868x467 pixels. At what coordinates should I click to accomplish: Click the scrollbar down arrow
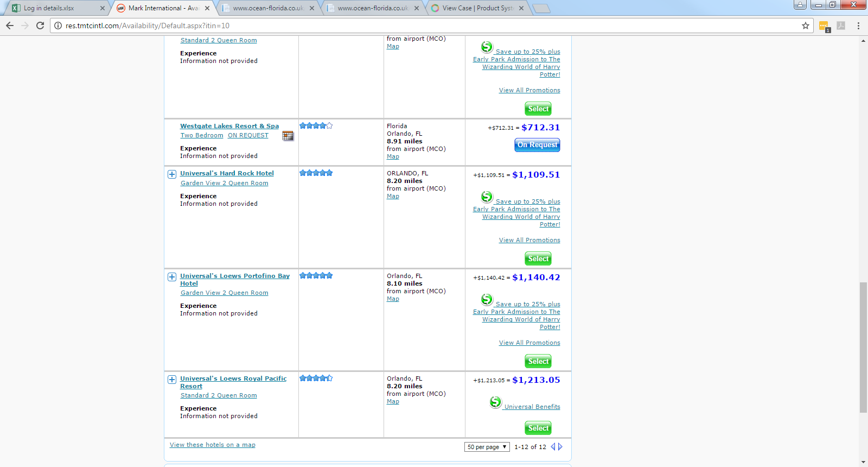[863, 463]
